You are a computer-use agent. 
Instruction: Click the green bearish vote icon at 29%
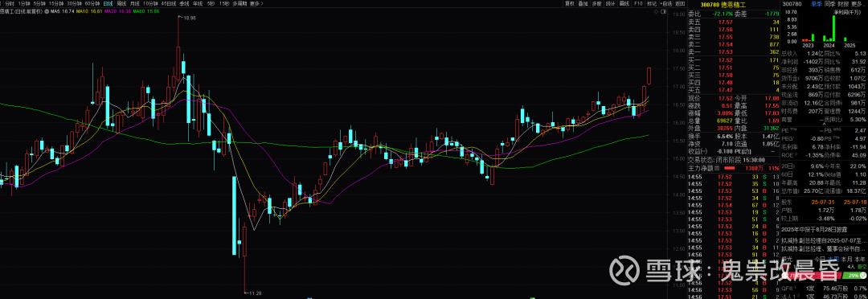863,275
